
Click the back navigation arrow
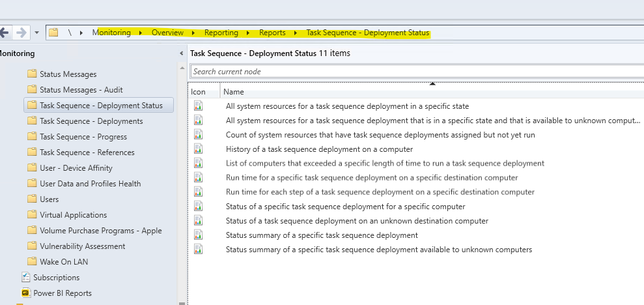[4, 33]
